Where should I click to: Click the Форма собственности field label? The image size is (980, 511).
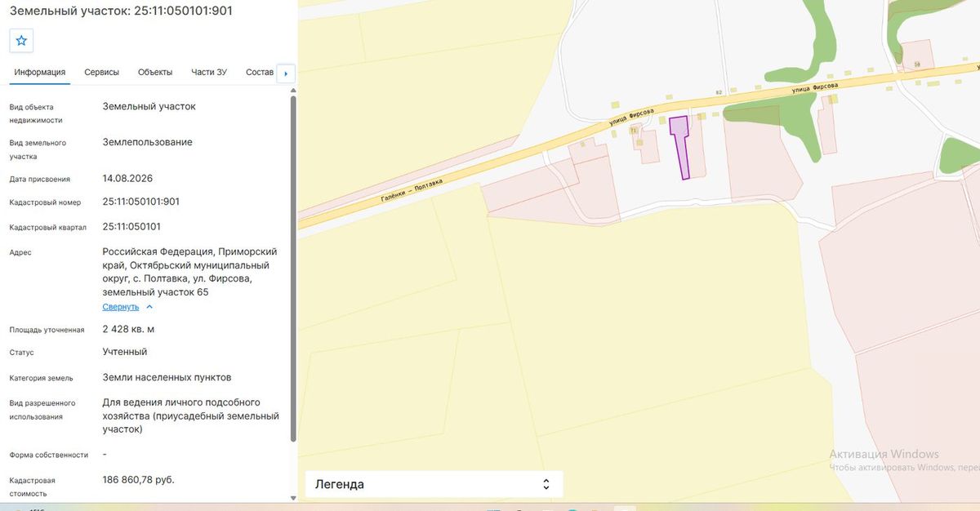[48, 455]
